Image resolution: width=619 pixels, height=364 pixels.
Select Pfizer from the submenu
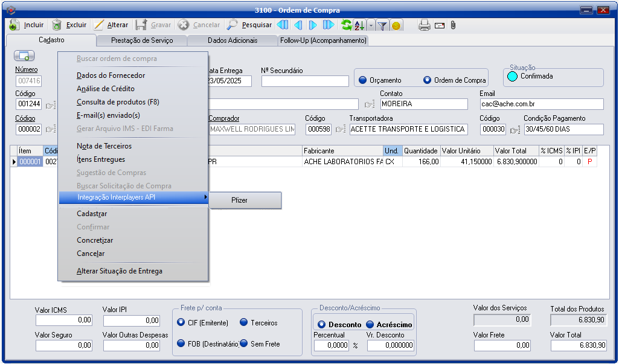pyautogui.click(x=240, y=200)
